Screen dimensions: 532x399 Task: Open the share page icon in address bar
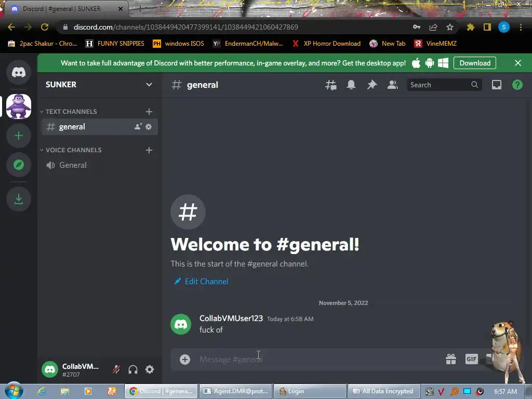coord(433,27)
